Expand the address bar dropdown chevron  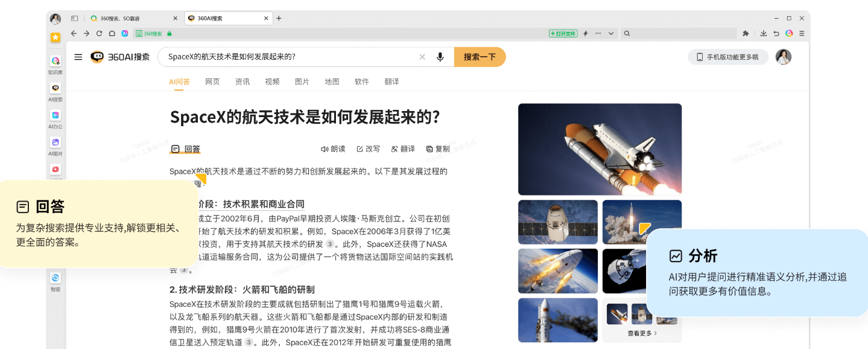point(611,33)
